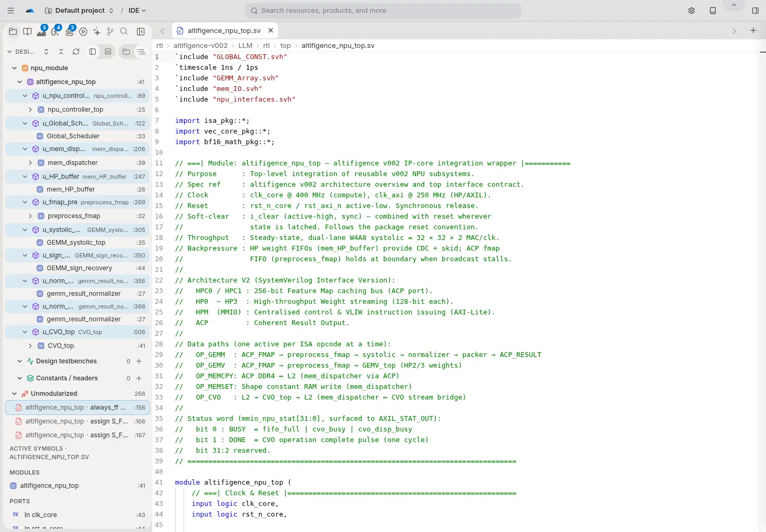
Task: Open the settings gear icon
Action: point(692,11)
